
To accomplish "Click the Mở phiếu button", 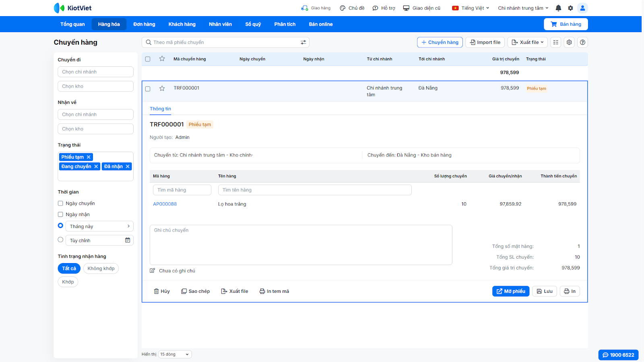I will (510, 291).
